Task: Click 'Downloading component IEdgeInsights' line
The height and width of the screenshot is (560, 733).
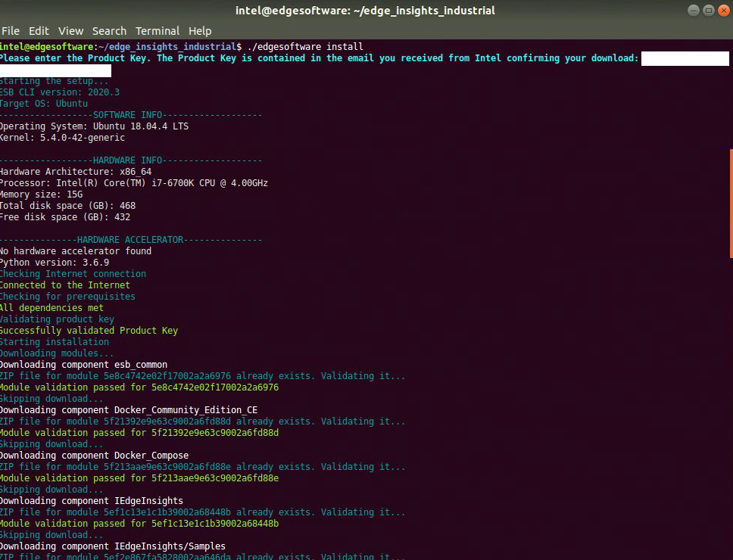Action: 92,501
